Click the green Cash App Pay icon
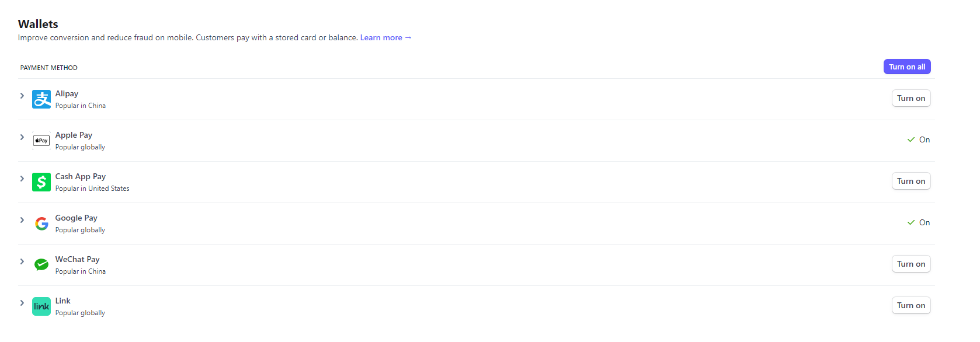The image size is (980, 342). (x=41, y=182)
